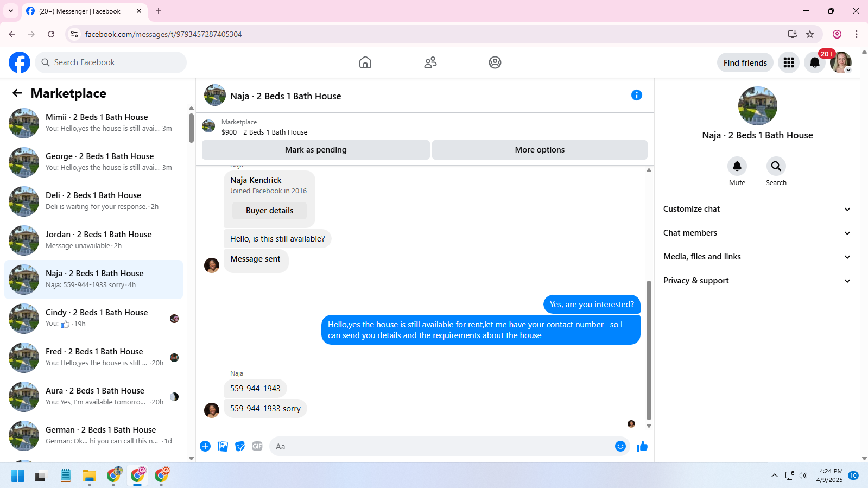Open the notepad app in taskbar
Screen dimensions: 868x488
(x=66, y=476)
